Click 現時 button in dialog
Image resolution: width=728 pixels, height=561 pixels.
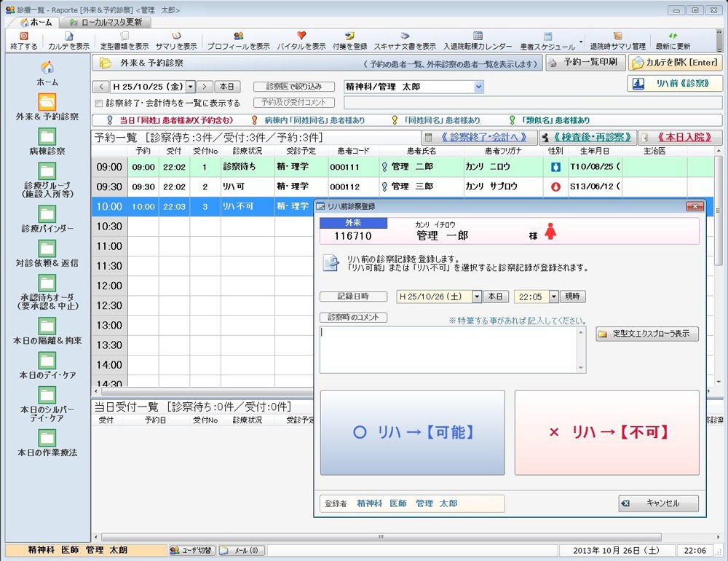click(573, 297)
